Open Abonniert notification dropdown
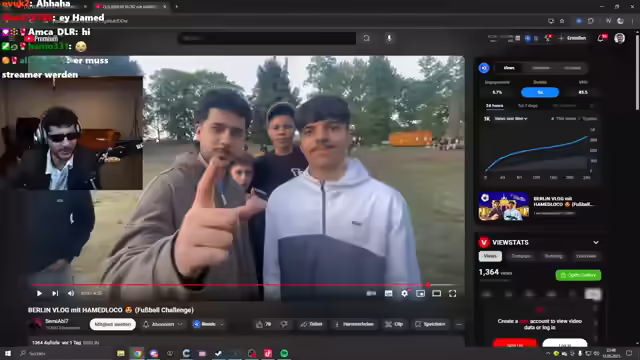This screenshot has height=360, width=640. 162,324
